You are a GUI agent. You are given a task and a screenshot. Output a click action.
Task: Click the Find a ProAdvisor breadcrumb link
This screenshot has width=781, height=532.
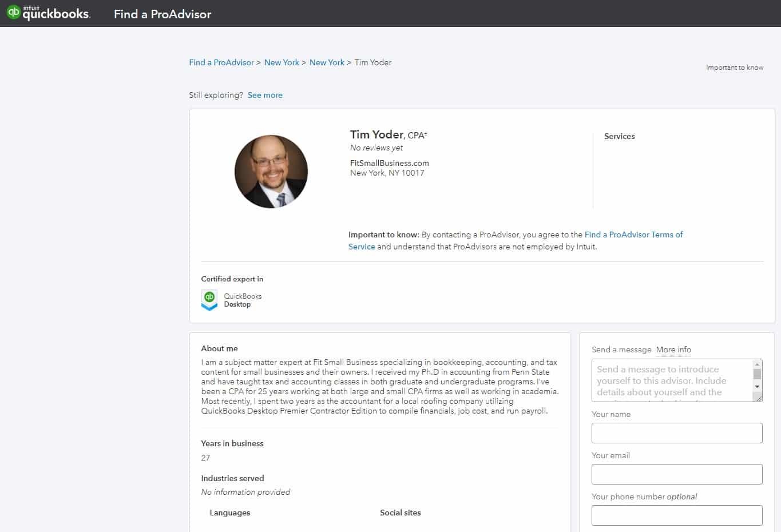click(221, 62)
